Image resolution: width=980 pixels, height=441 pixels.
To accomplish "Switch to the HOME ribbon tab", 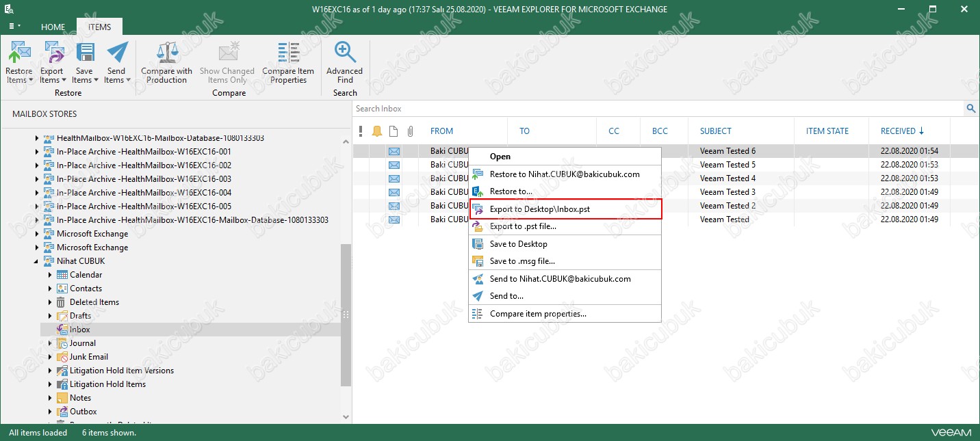I will coord(53,27).
